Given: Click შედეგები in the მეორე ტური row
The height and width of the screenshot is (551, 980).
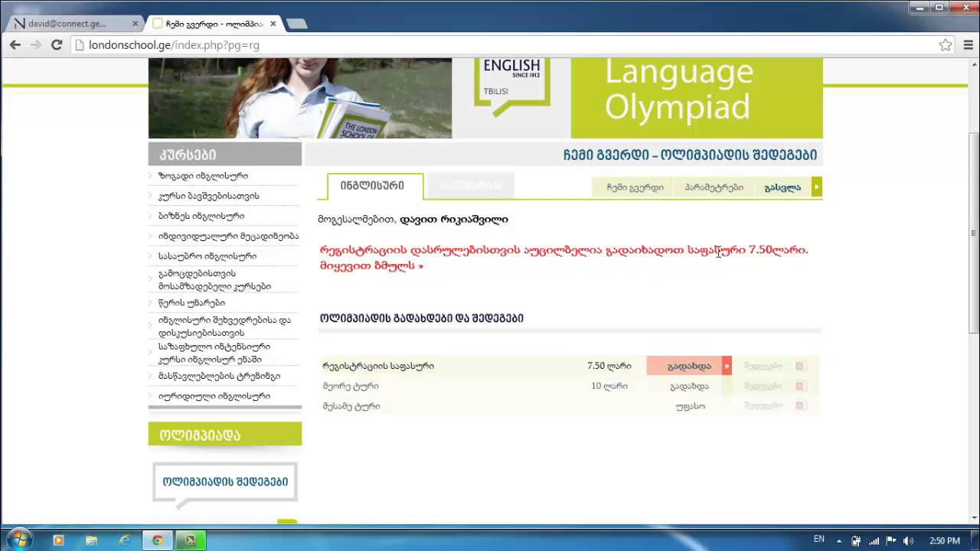Looking at the screenshot, I should (763, 386).
